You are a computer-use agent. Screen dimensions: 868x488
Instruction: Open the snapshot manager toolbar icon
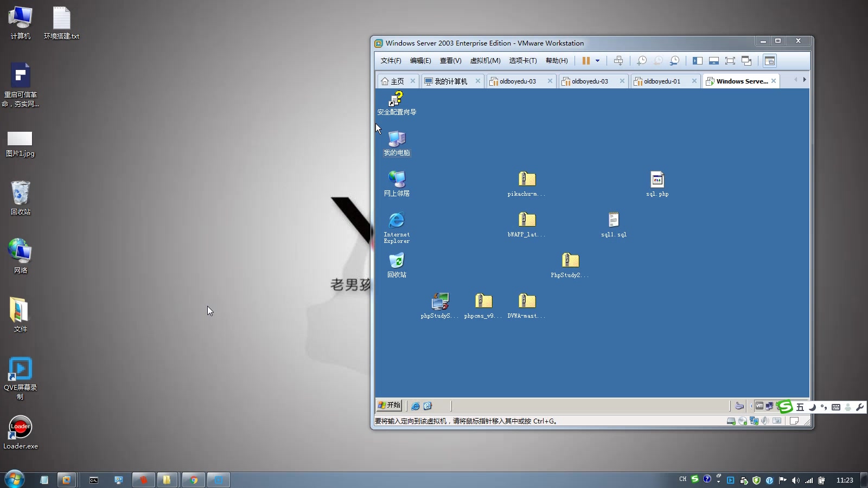674,61
